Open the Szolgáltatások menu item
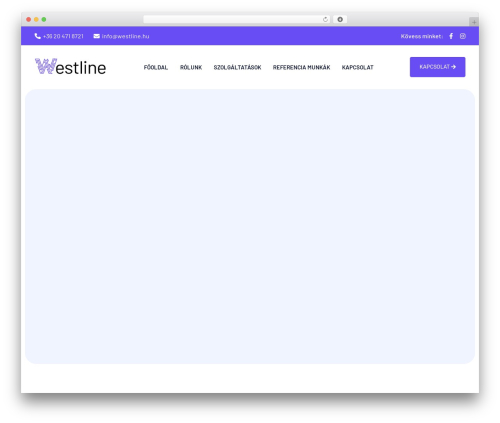 [x=237, y=67]
